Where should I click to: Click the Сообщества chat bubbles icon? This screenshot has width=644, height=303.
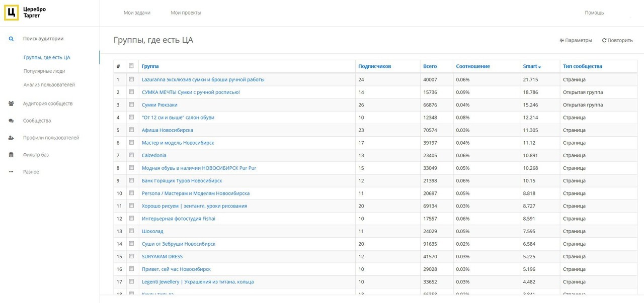pos(11,121)
